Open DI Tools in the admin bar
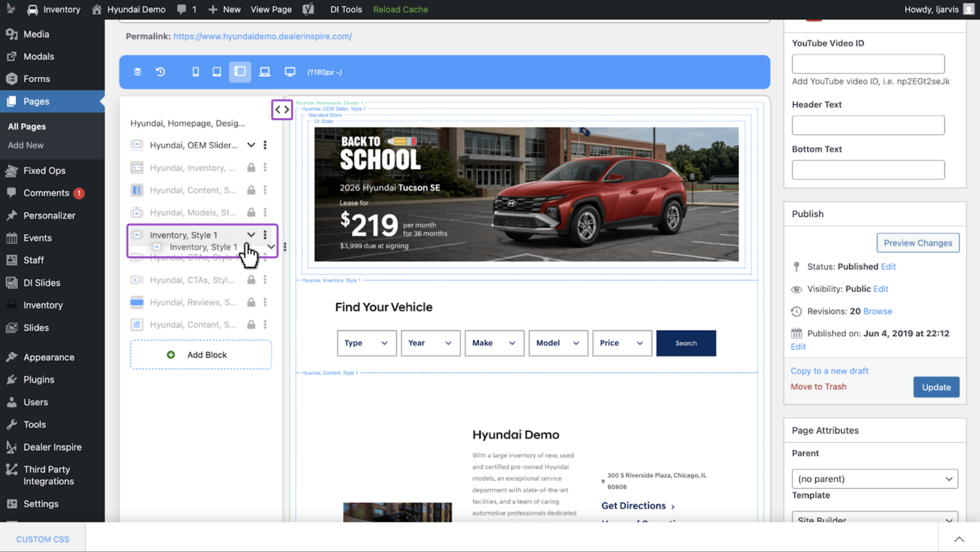The width and height of the screenshot is (980, 552). pos(346,9)
